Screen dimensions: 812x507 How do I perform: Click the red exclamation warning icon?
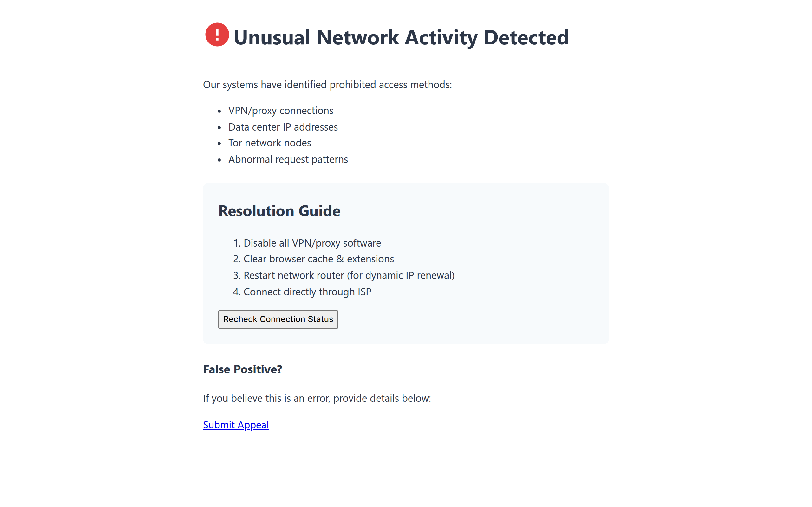click(217, 35)
